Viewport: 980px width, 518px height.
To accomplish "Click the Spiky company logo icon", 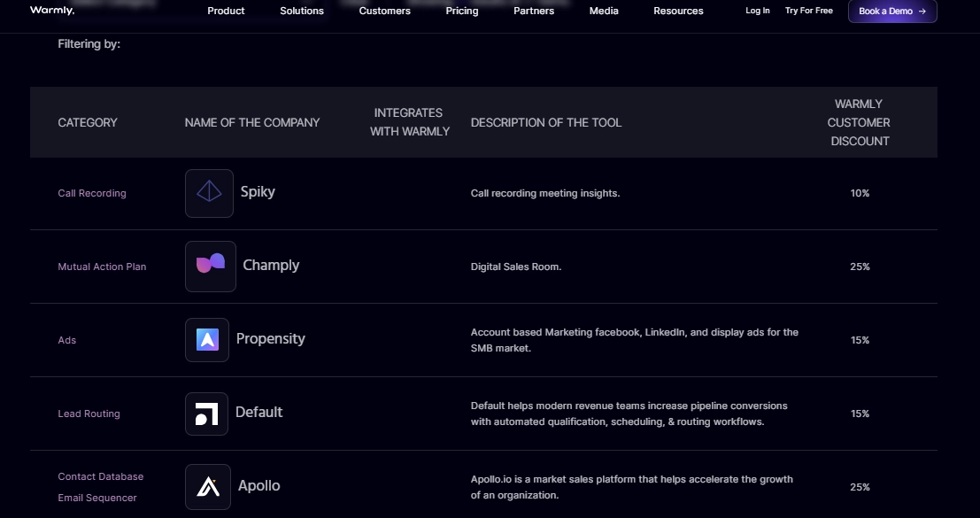I will (210, 194).
